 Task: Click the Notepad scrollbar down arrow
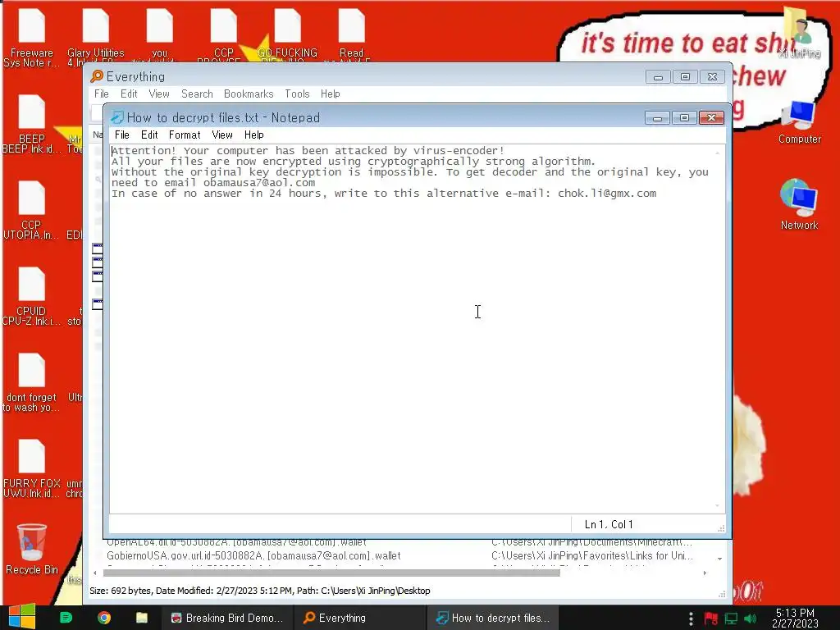pos(717,505)
